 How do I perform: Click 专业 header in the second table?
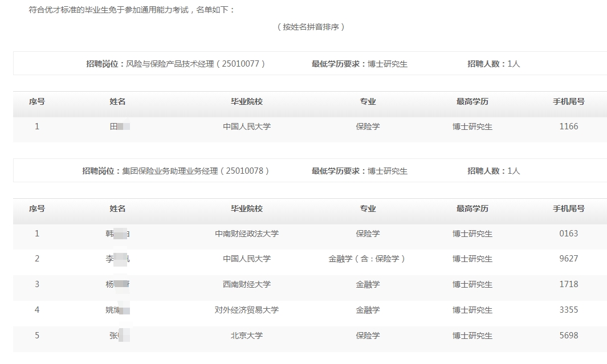tap(368, 208)
